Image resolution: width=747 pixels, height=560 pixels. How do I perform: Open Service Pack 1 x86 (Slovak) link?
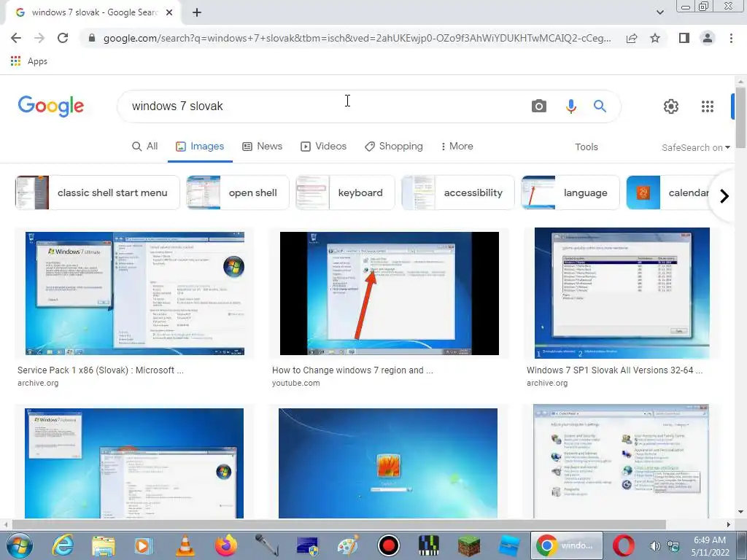(101, 370)
